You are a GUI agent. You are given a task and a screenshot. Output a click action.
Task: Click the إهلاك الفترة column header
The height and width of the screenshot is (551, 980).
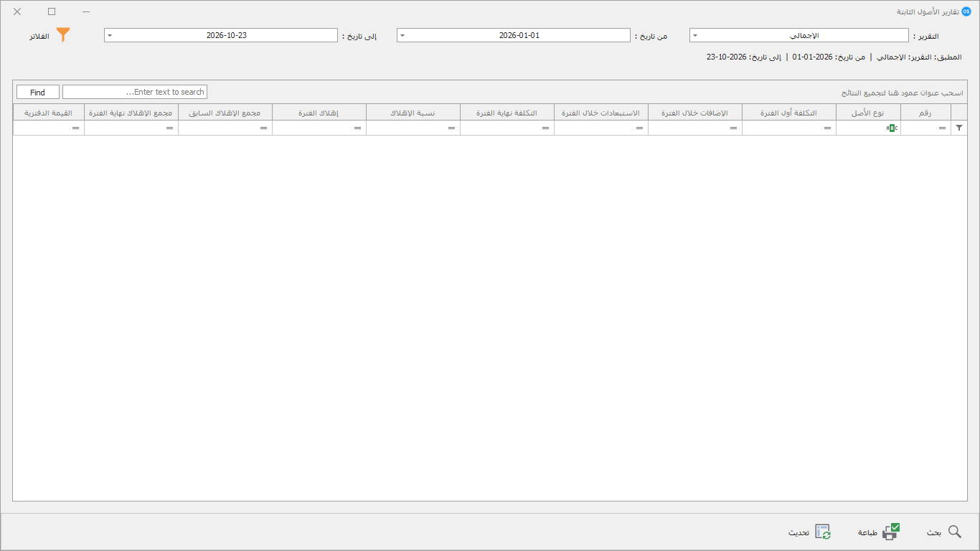point(319,113)
